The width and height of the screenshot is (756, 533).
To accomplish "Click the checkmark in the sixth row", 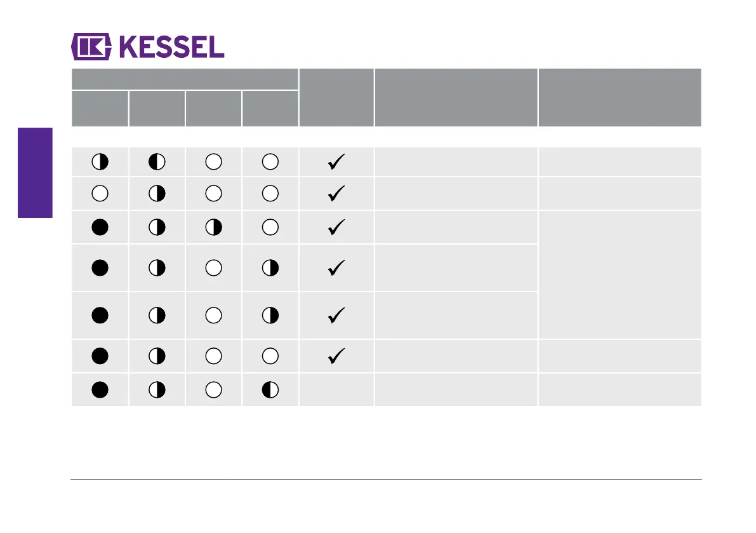I will tap(336, 356).
